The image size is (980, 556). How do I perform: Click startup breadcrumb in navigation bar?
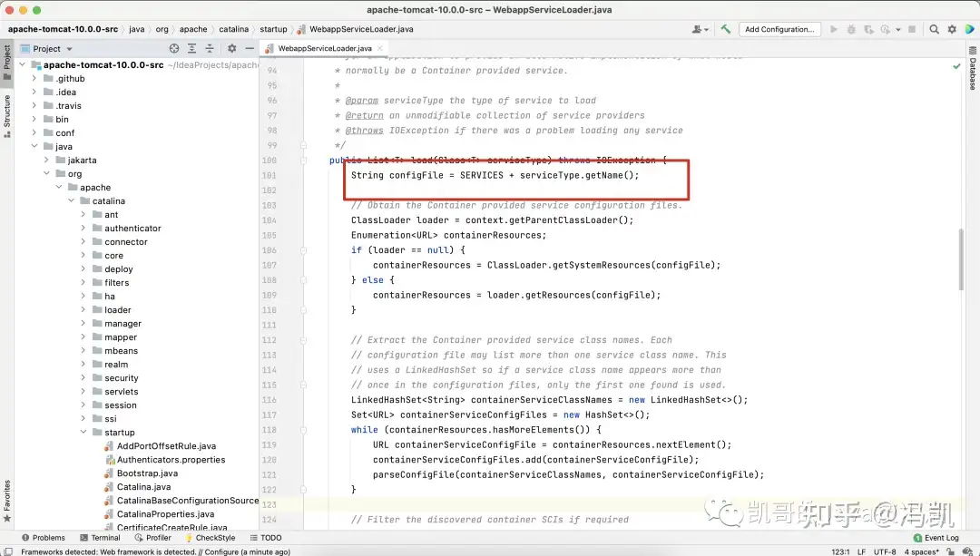coord(274,29)
